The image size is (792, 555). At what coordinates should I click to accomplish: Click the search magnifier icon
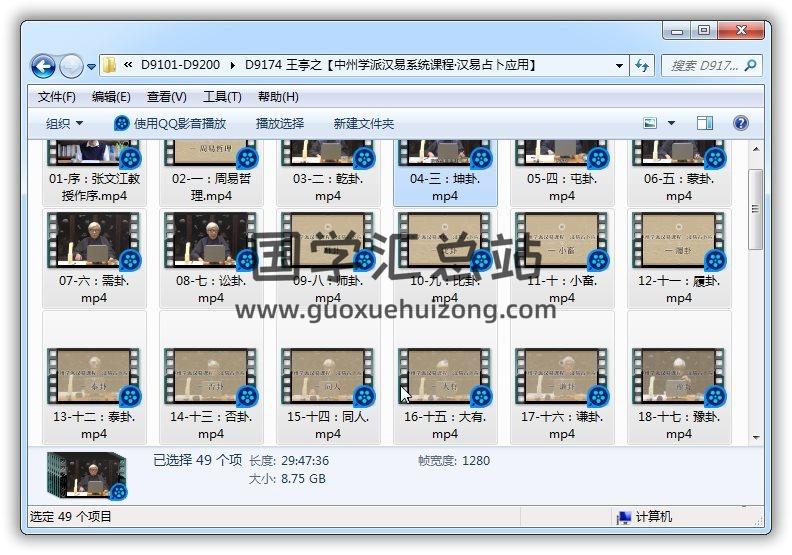tap(750, 66)
